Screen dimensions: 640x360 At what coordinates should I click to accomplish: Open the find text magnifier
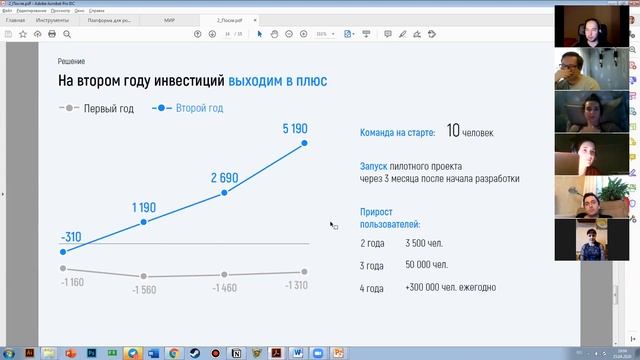(x=67, y=34)
